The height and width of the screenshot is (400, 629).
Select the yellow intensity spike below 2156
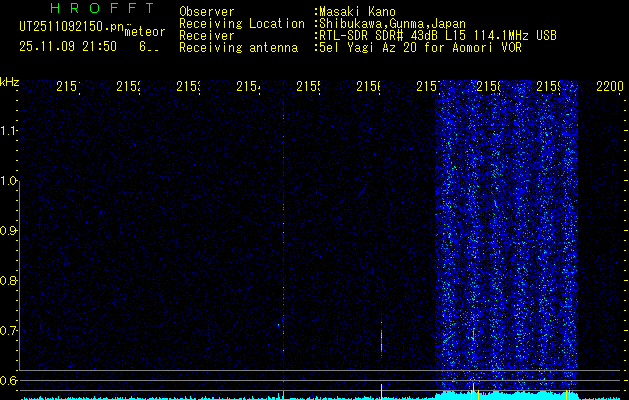coord(381,391)
